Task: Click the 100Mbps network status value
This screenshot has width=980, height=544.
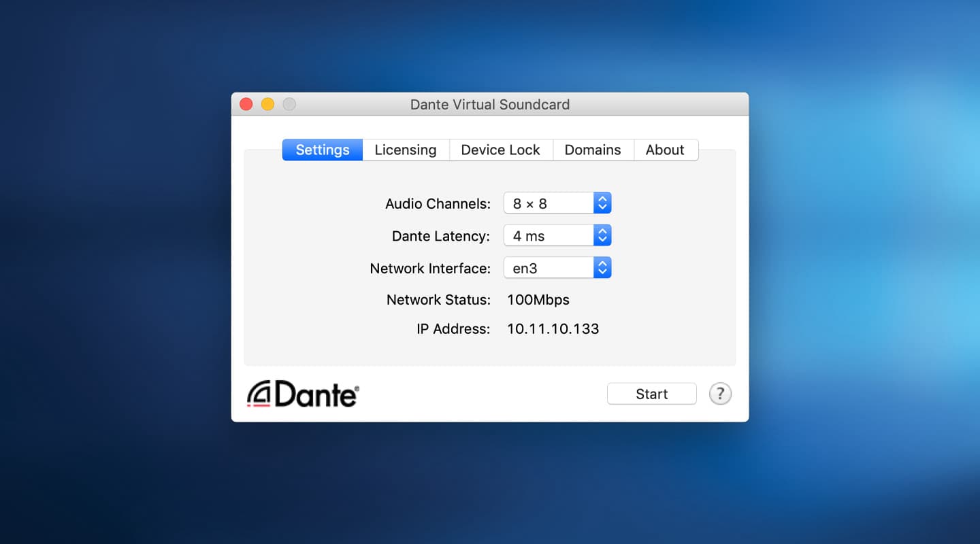Action: tap(538, 300)
